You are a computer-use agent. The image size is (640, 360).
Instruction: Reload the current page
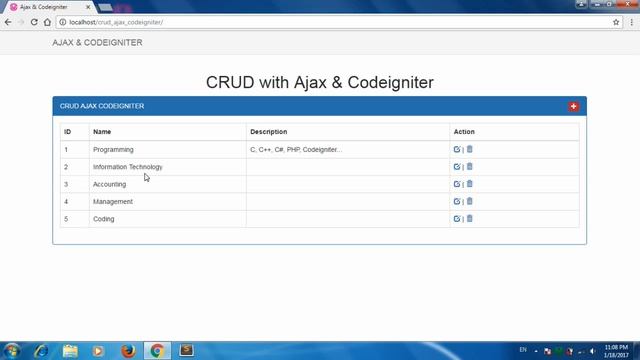[x=34, y=22]
